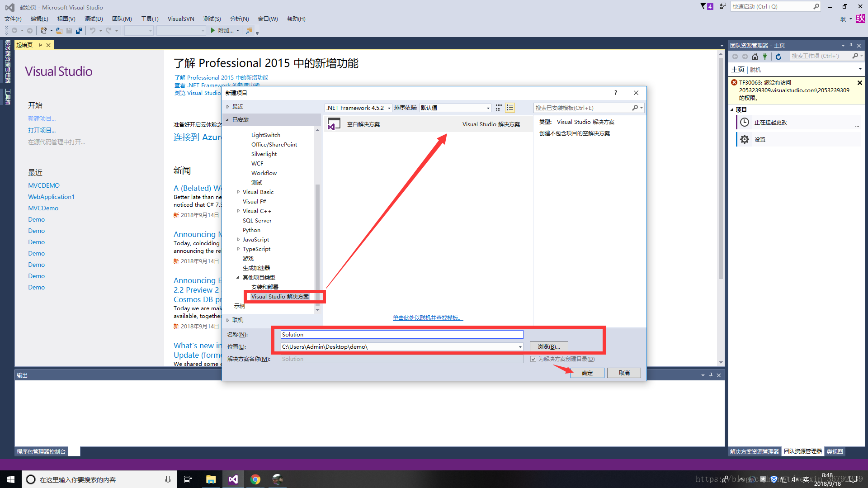The height and width of the screenshot is (488, 868).
Task: Open the Edit menu
Action: [39, 19]
